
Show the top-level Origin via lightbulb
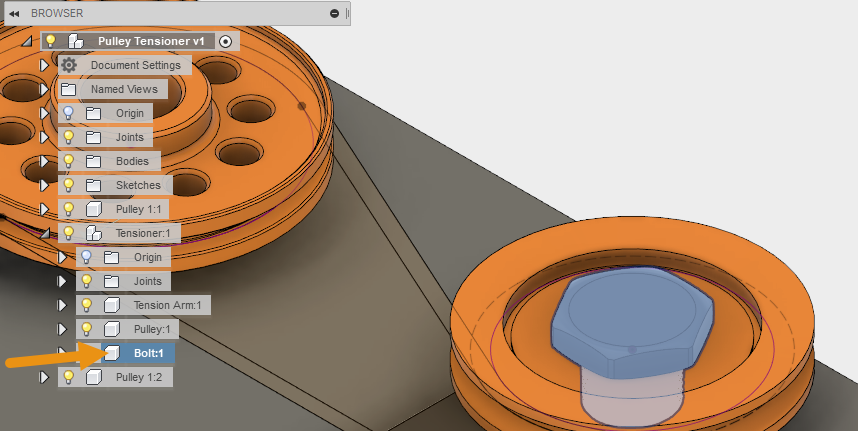(68, 113)
